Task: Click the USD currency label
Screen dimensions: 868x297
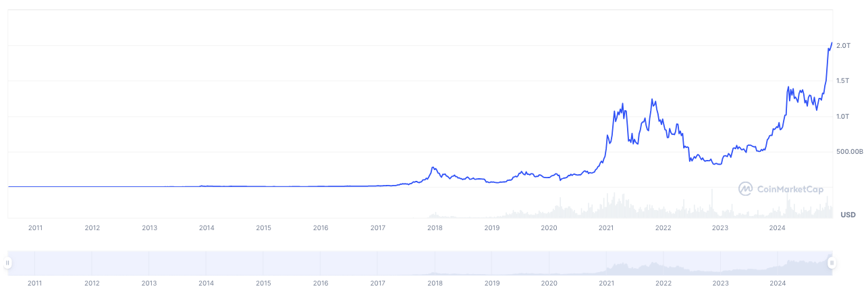Action: (x=848, y=215)
